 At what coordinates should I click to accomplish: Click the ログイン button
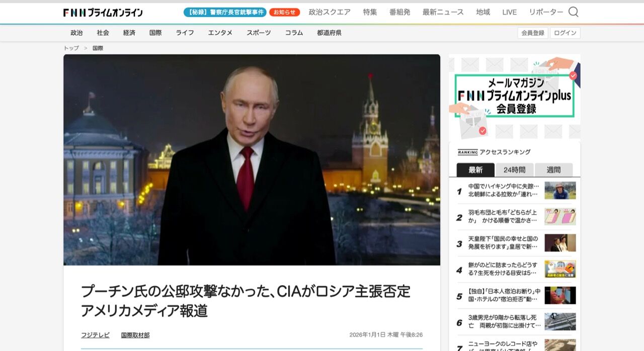tap(565, 33)
